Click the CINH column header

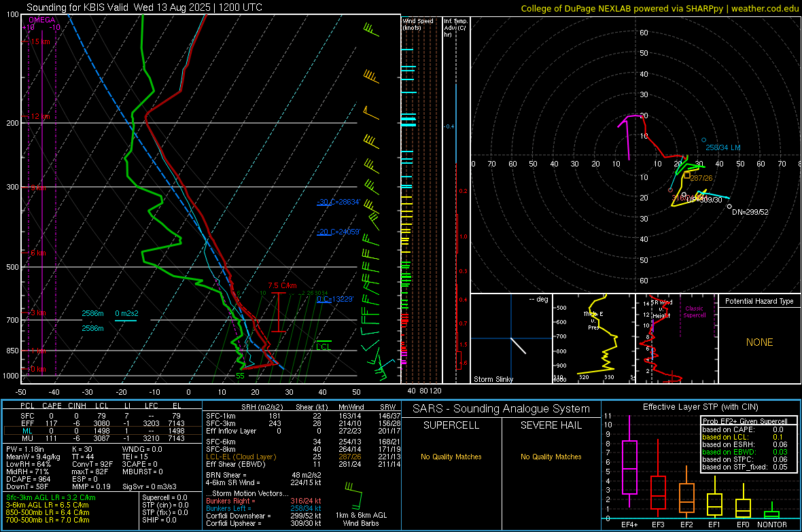(x=77, y=406)
